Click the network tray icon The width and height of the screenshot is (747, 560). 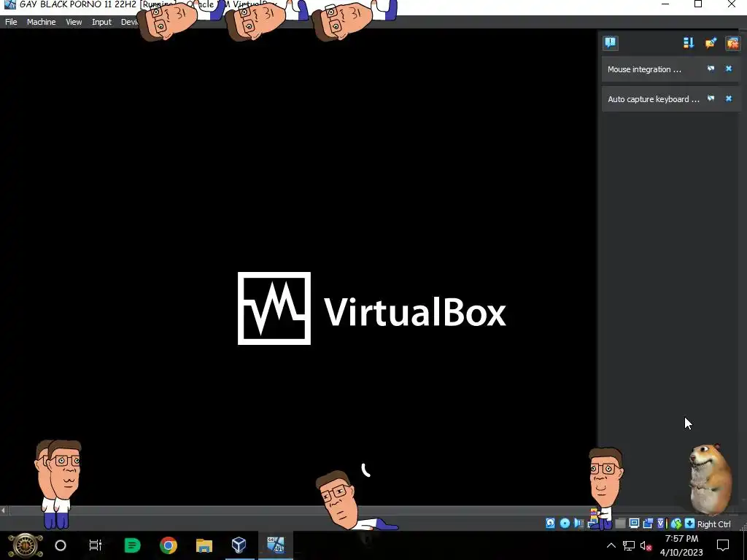pos(628,545)
